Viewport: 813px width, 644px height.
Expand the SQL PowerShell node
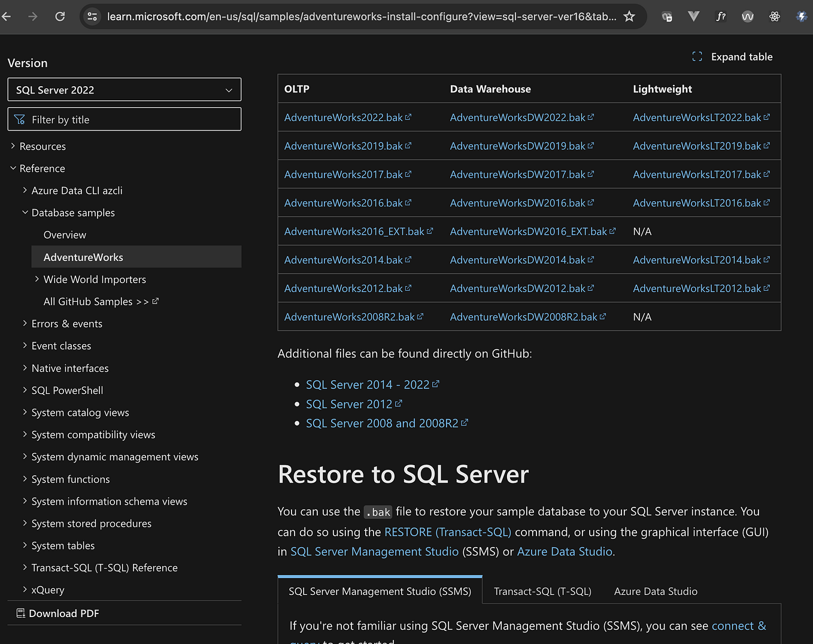click(x=25, y=390)
